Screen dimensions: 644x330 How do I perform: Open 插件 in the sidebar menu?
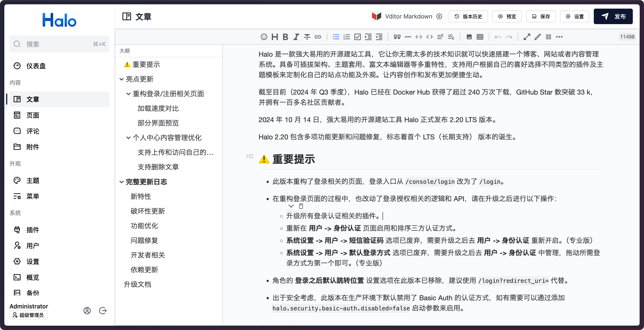(x=33, y=230)
